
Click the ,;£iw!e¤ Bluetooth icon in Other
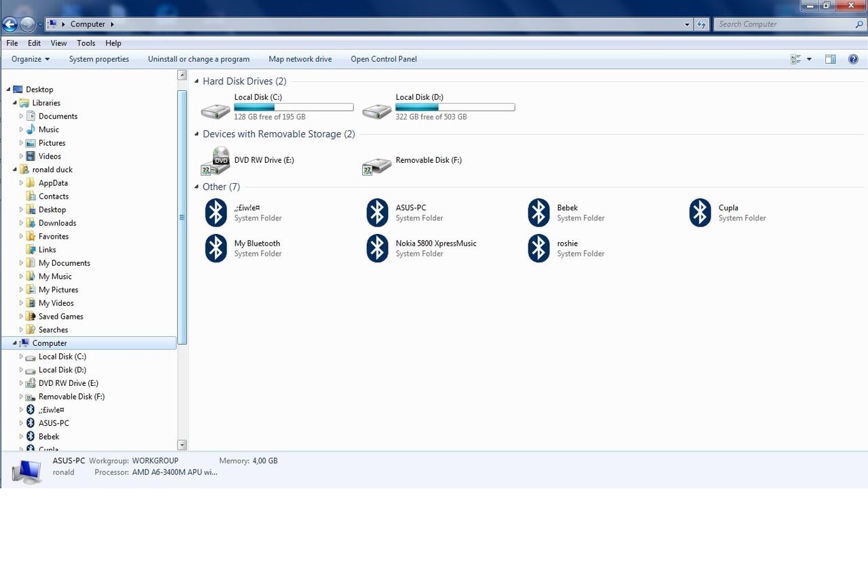pyautogui.click(x=216, y=212)
